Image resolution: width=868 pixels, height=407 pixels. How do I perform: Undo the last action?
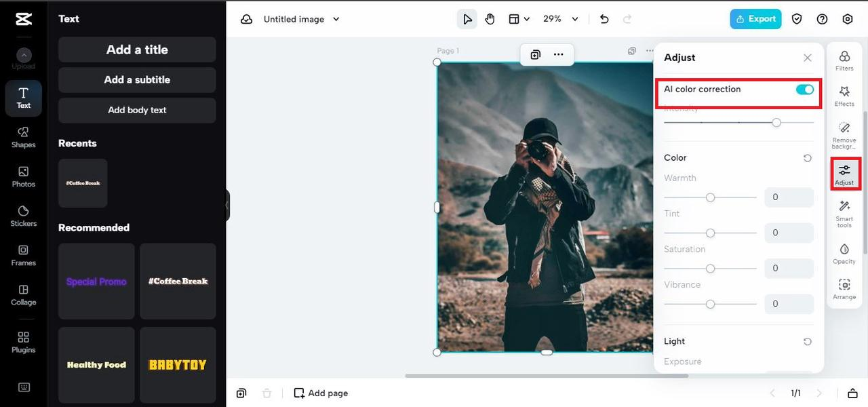(604, 19)
